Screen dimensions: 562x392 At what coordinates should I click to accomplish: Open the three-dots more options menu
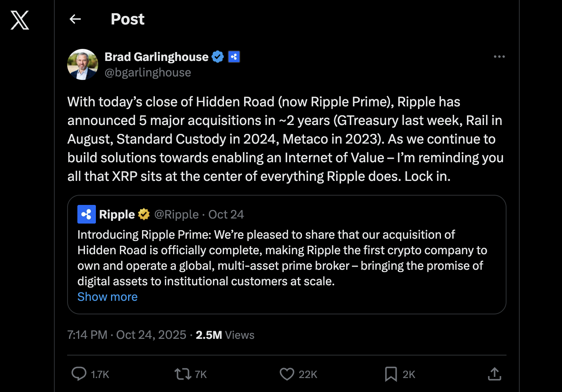coord(499,57)
